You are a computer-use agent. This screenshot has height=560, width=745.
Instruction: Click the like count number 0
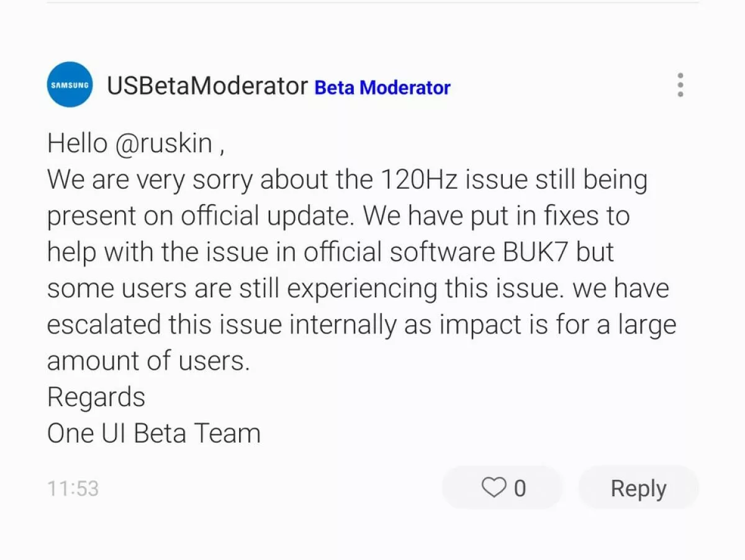click(x=520, y=489)
